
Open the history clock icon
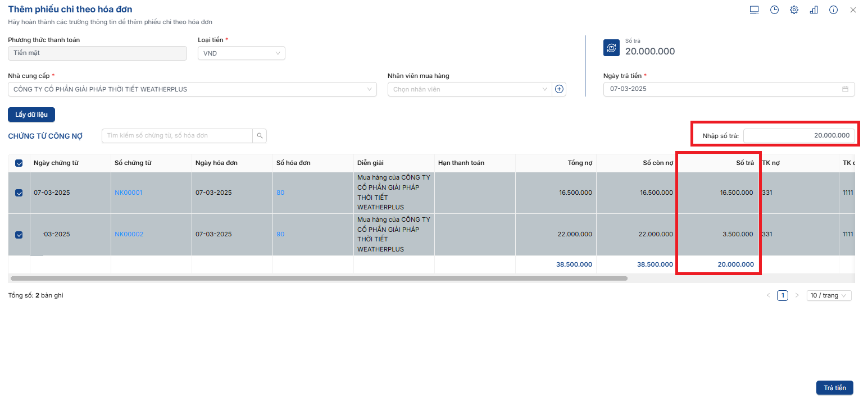(774, 10)
